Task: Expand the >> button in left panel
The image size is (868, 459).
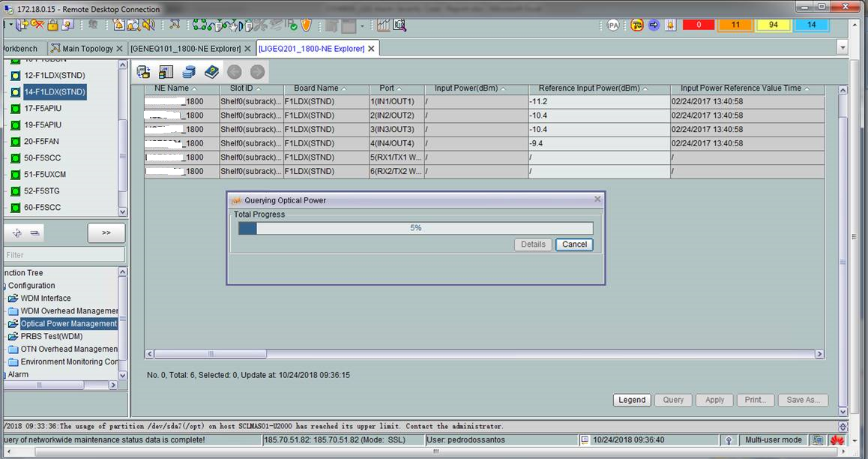Action: pos(106,233)
